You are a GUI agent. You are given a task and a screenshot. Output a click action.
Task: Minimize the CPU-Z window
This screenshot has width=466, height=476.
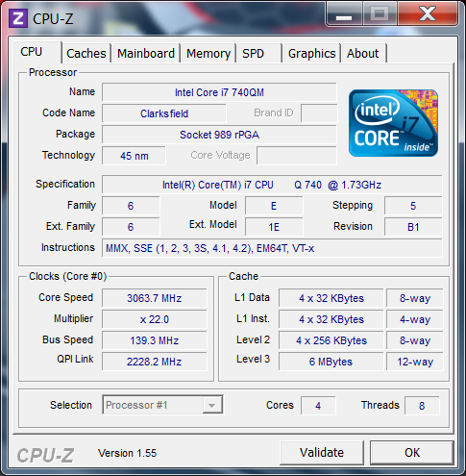(x=344, y=14)
